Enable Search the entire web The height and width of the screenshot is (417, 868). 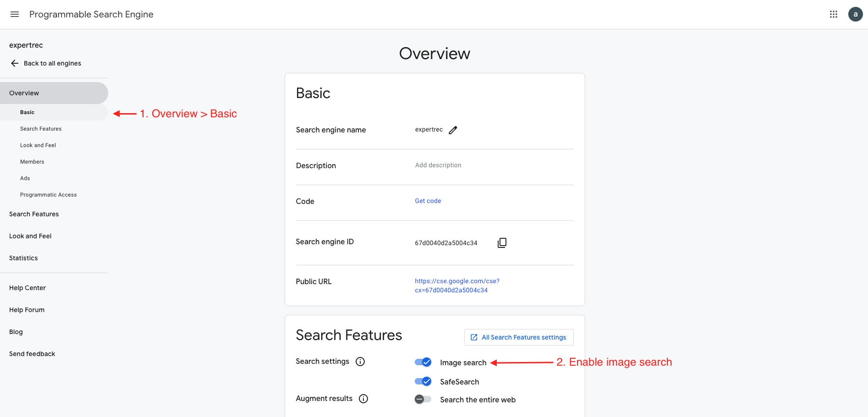[x=422, y=399]
